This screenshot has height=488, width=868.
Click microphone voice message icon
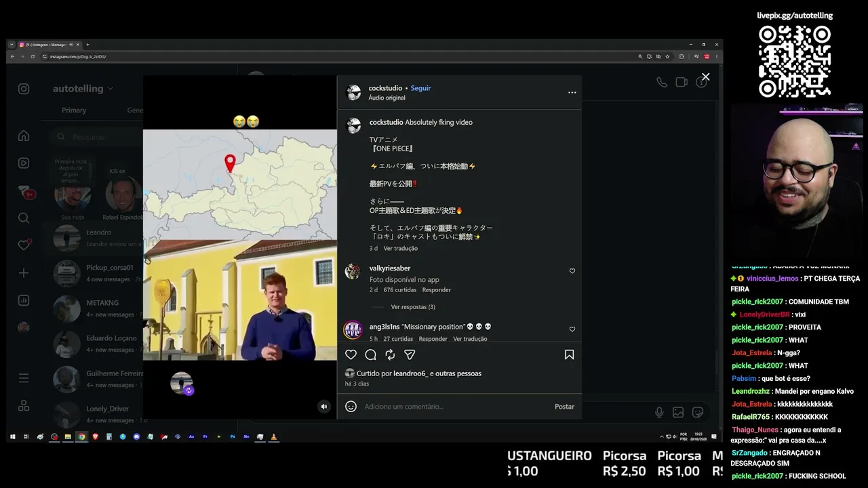pos(659,412)
